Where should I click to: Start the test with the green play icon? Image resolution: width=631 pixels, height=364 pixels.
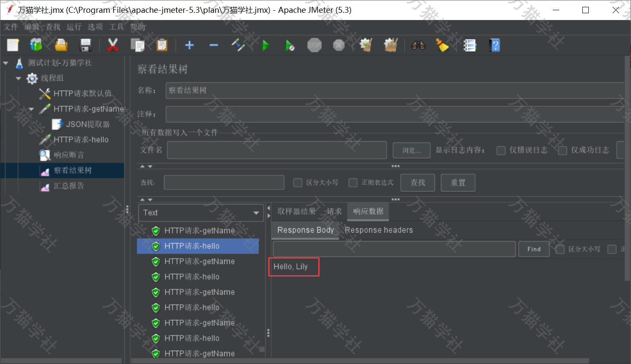coord(266,45)
